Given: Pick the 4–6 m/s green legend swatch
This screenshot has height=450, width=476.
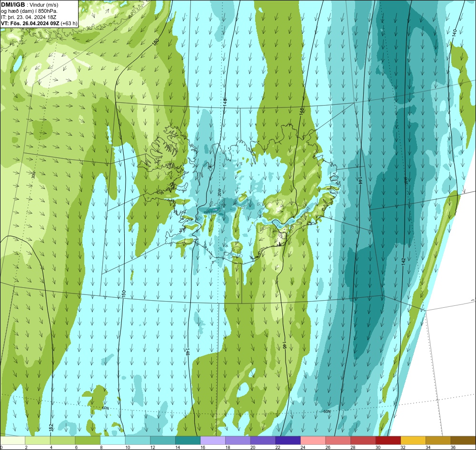Looking at the screenshot, I should pos(63,440).
